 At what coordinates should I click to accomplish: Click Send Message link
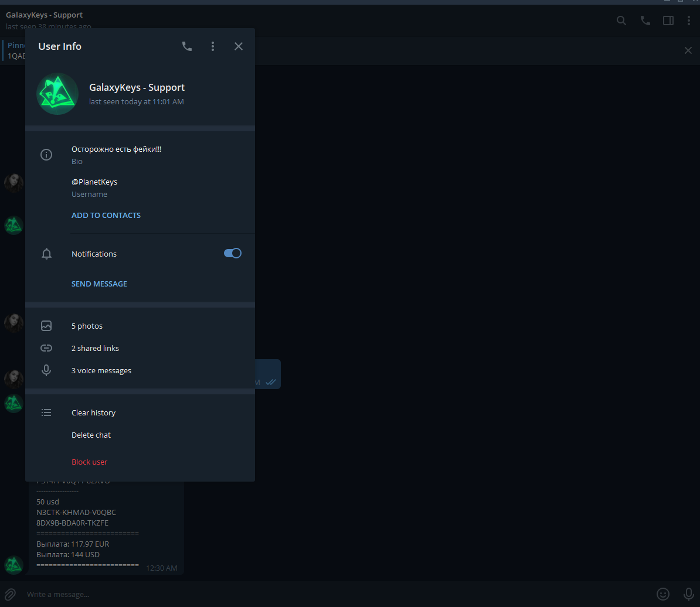(99, 284)
